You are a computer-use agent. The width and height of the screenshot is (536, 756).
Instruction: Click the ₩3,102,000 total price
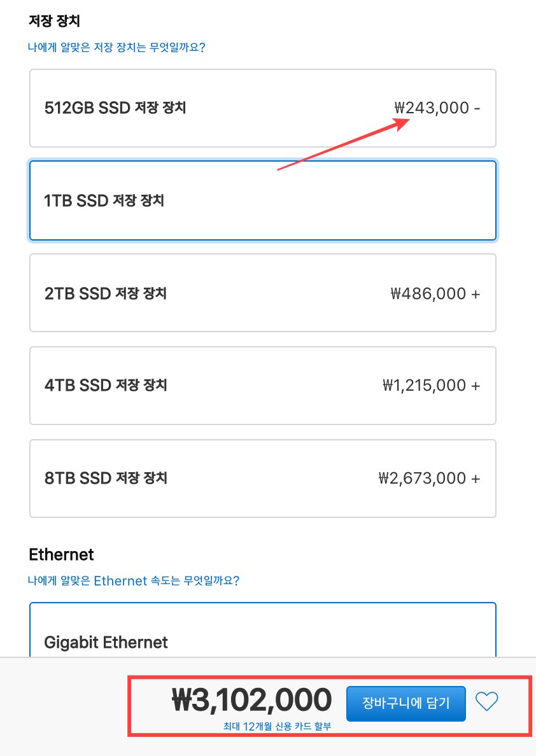pos(251,700)
